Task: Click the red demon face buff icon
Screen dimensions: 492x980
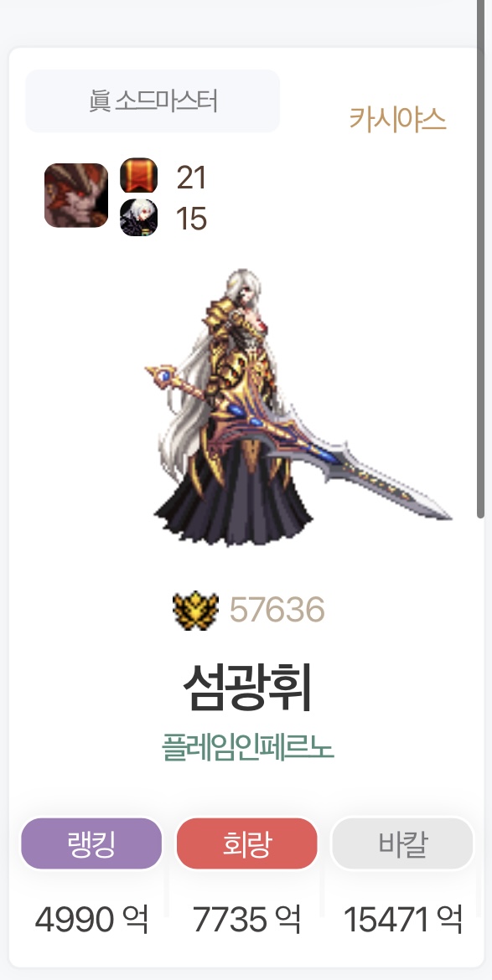Action: (76, 196)
